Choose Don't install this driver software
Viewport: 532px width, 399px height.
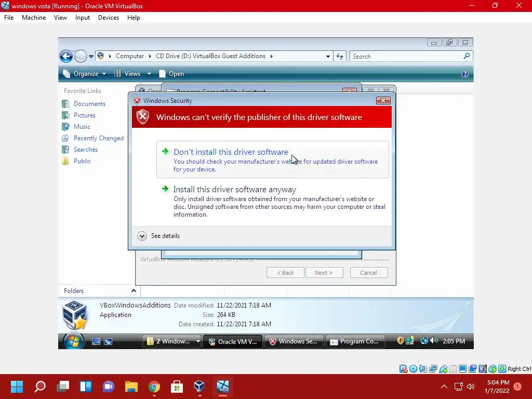click(x=272, y=159)
